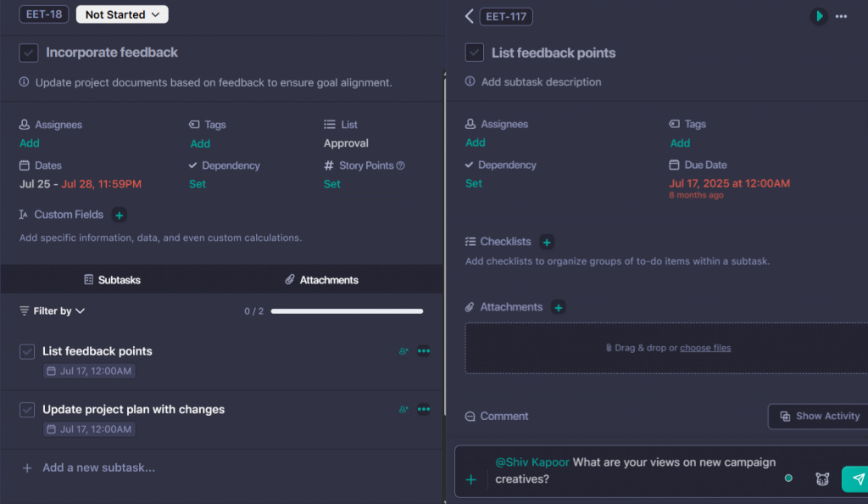Viewport: 868px width, 504px height.
Task: Switch to the Subtasks tab
Action: (x=113, y=280)
